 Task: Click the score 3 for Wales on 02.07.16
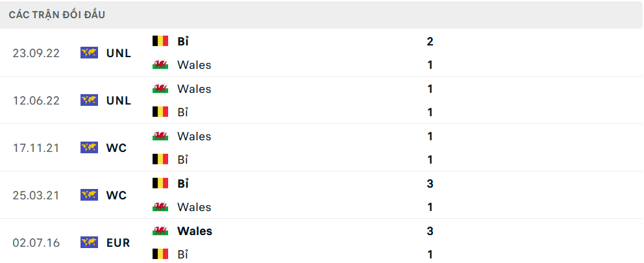coord(430,231)
